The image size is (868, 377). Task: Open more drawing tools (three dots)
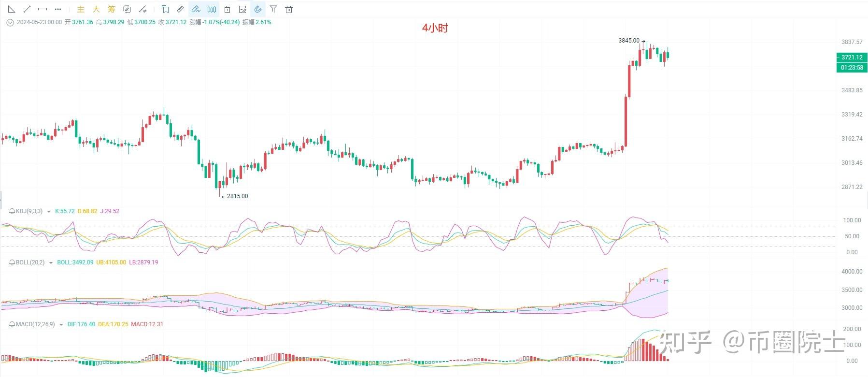click(58, 9)
